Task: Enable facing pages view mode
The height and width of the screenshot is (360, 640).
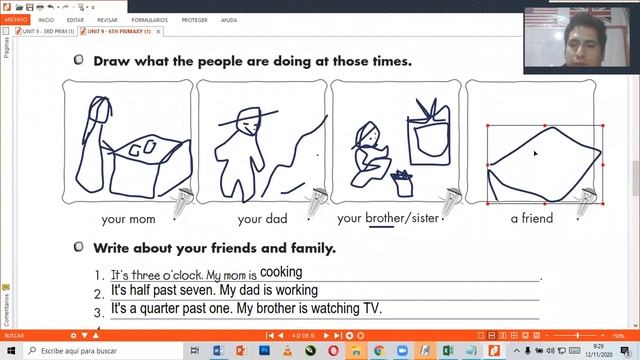Action: [503, 336]
